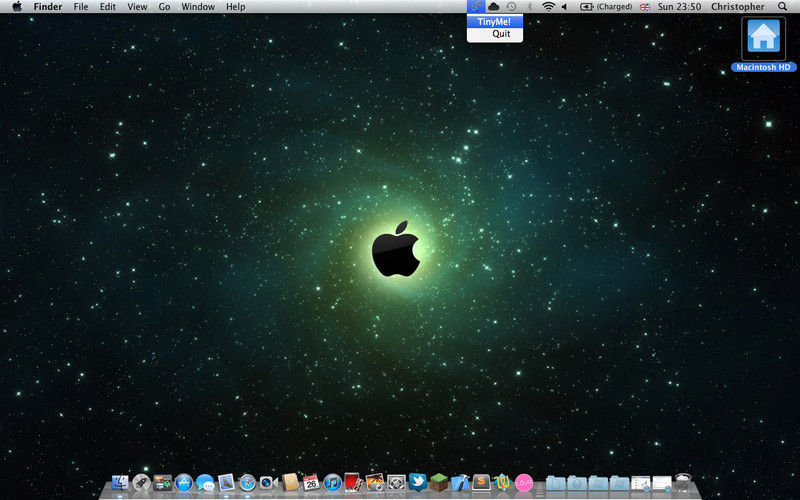Open Contacts address book in Dock
The image size is (800, 500).
[x=290, y=482]
